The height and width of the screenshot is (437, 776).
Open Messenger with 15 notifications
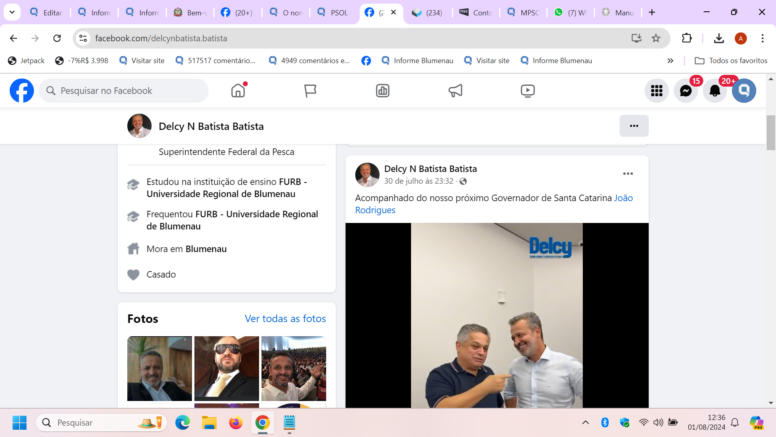685,91
